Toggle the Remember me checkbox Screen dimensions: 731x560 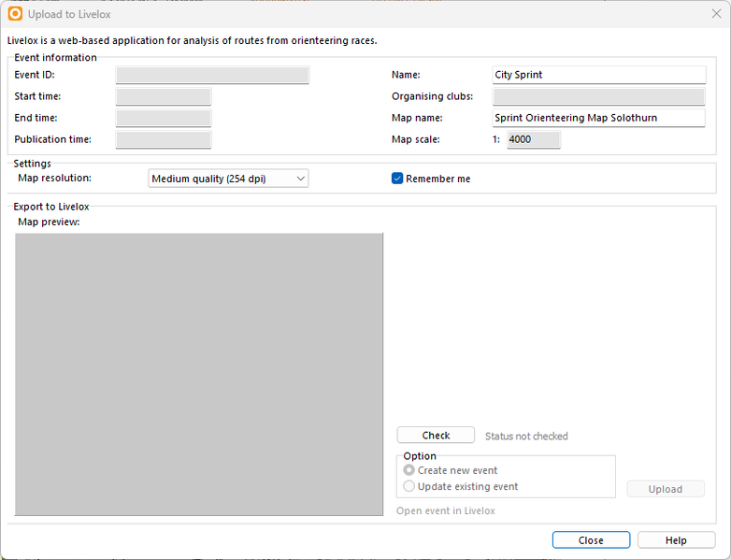pyautogui.click(x=397, y=179)
